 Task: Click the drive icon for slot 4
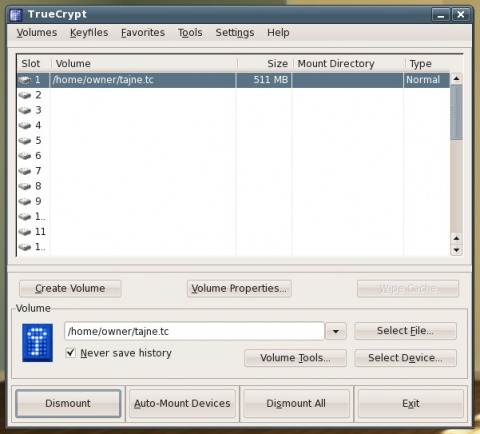[25, 126]
